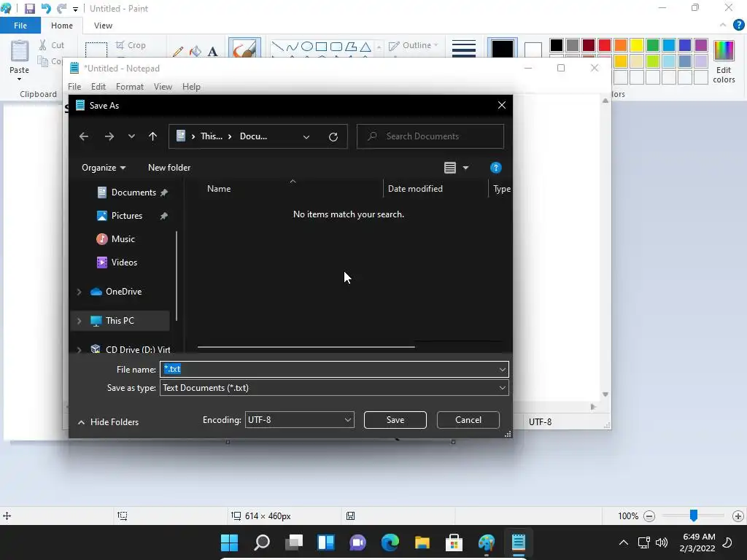The image size is (747, 560).
Task: Open recent locations chevron in Save As
Action: pos(131,136)
